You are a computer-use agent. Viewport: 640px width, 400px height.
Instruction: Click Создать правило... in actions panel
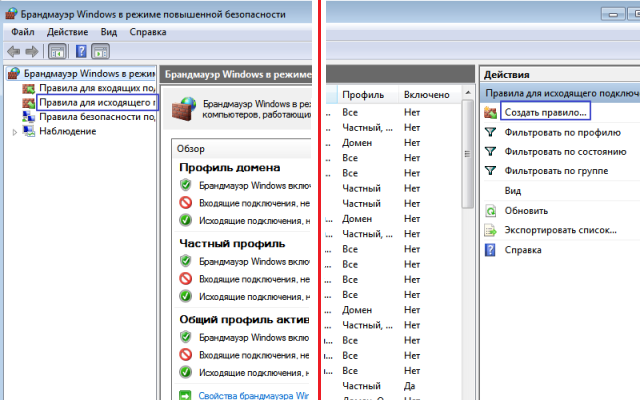tap(545, 112)
